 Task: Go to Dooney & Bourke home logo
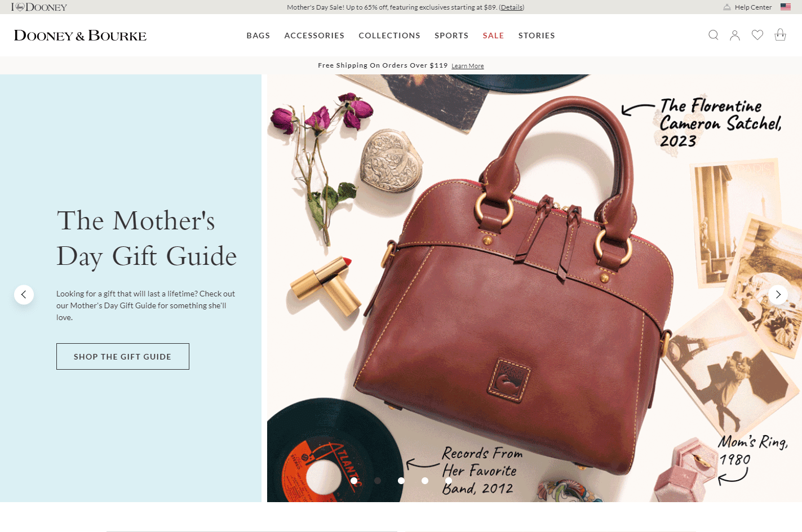[x=80, y=36]
